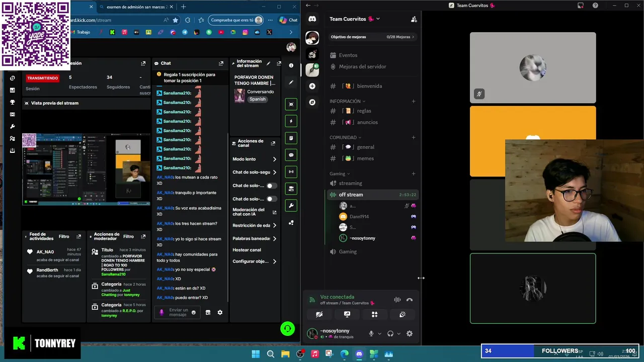Open Copilot Chat button in Edge
Viewport: 644px width, 362px height.
[289, 20]
